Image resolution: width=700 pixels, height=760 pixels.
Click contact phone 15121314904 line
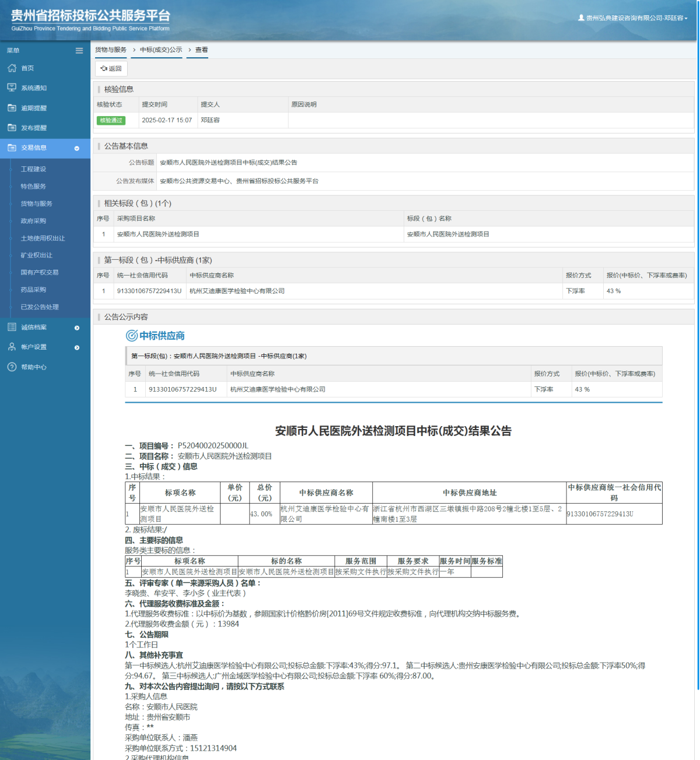coord(181,748)
